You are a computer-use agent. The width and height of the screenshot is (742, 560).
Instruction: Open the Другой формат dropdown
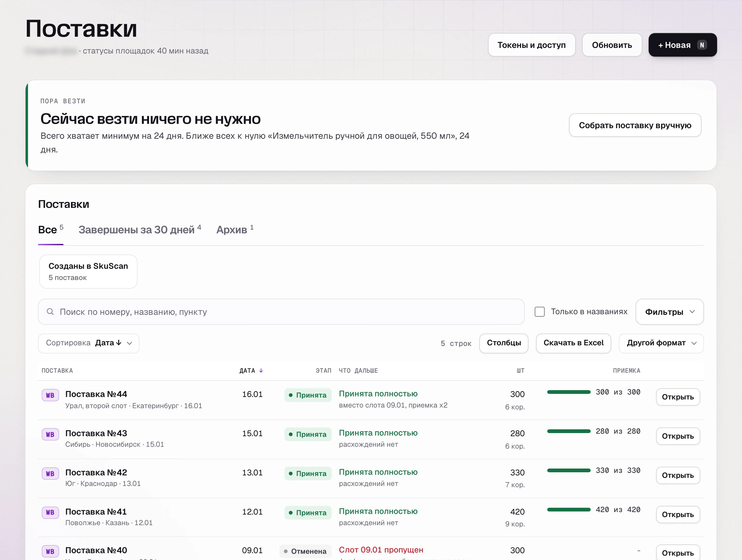point(661,343)
